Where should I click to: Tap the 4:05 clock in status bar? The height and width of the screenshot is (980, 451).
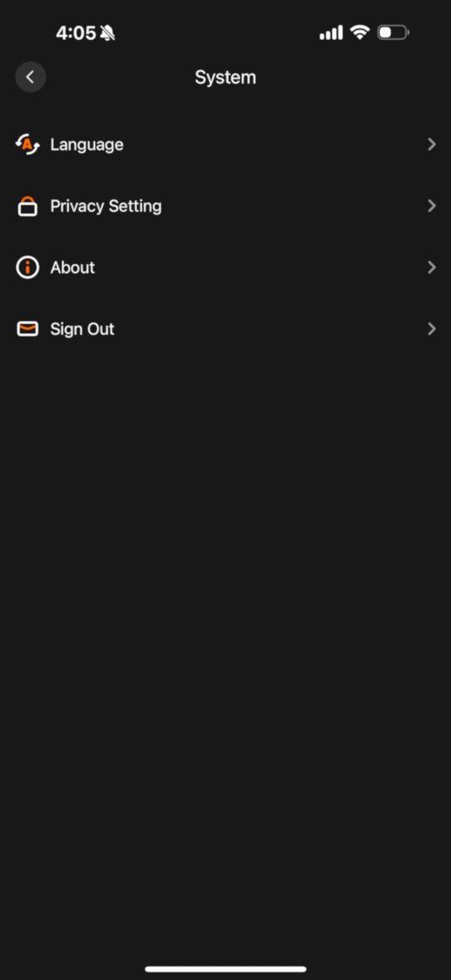pyautogui.click(x=76, y=33)
